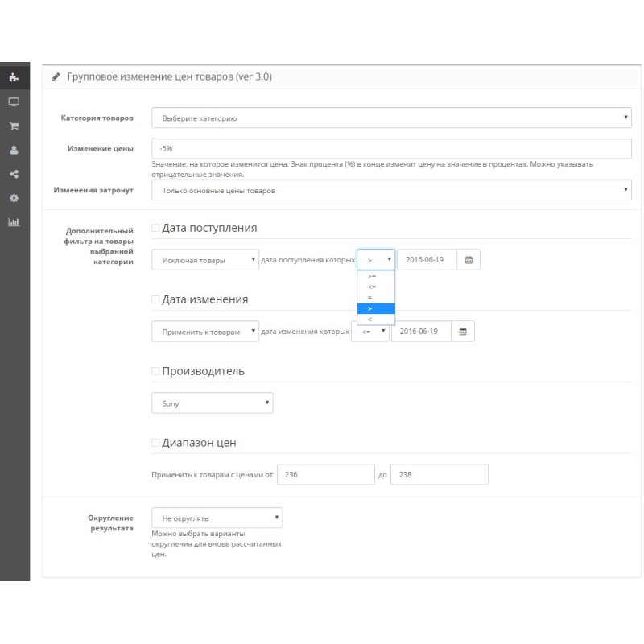The image size is (644, 644).
Task: Click the price range field containing 236
Action: [325, 475]
